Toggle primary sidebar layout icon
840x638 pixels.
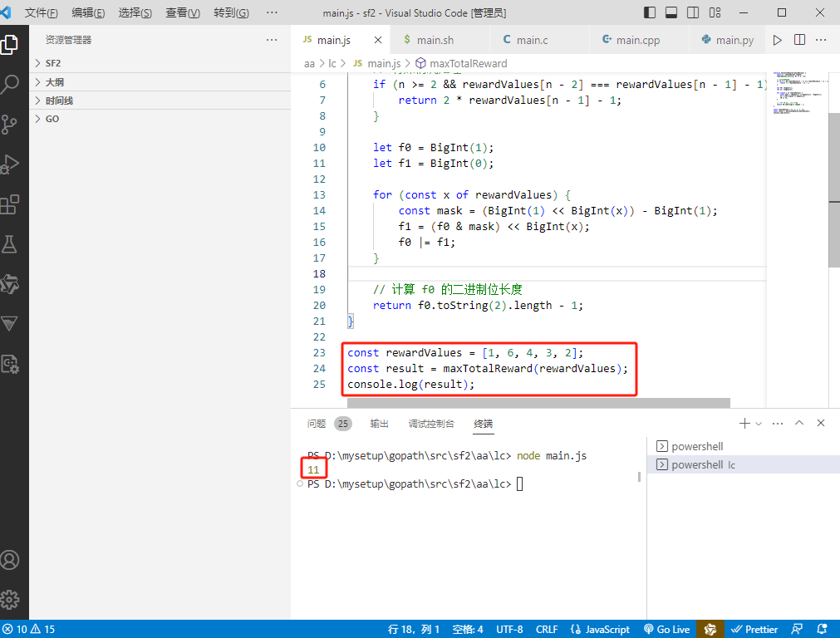click(x=649, y=12)
